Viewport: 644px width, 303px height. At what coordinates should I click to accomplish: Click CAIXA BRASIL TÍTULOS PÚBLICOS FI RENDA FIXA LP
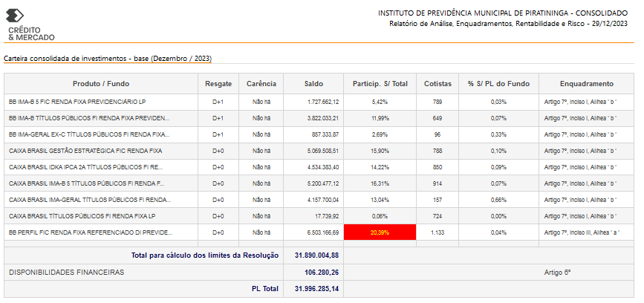(82, 216)
